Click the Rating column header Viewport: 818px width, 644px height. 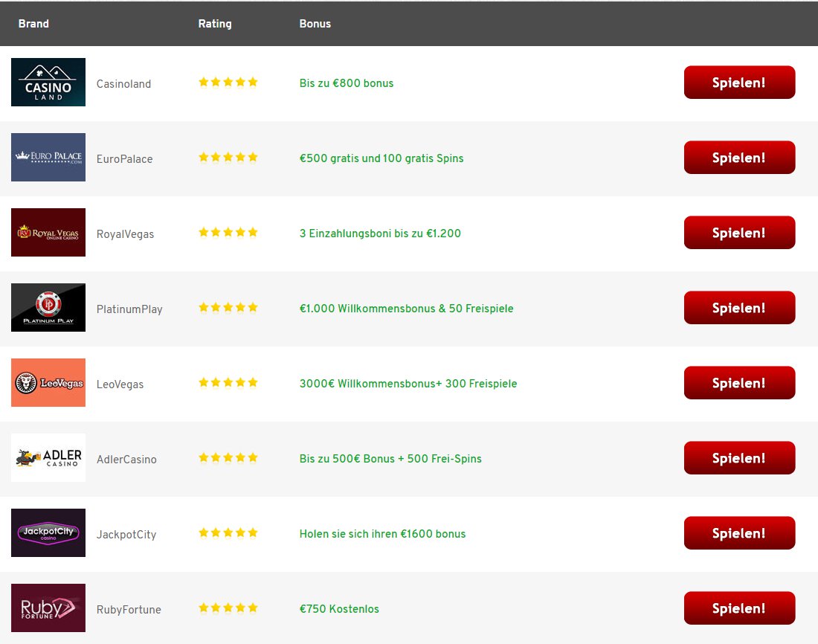215,24
